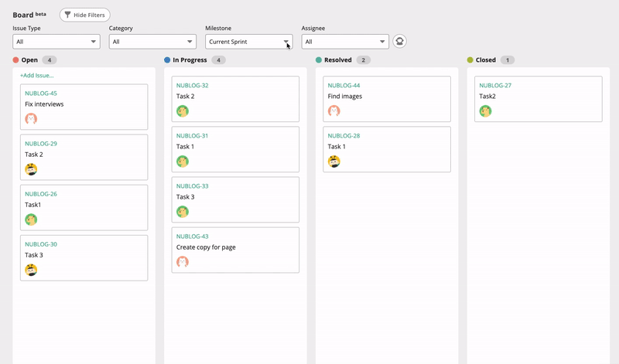Screen dimensions: 619x364
Task: Click the red Open status dot
Action: tap(15, 60)
